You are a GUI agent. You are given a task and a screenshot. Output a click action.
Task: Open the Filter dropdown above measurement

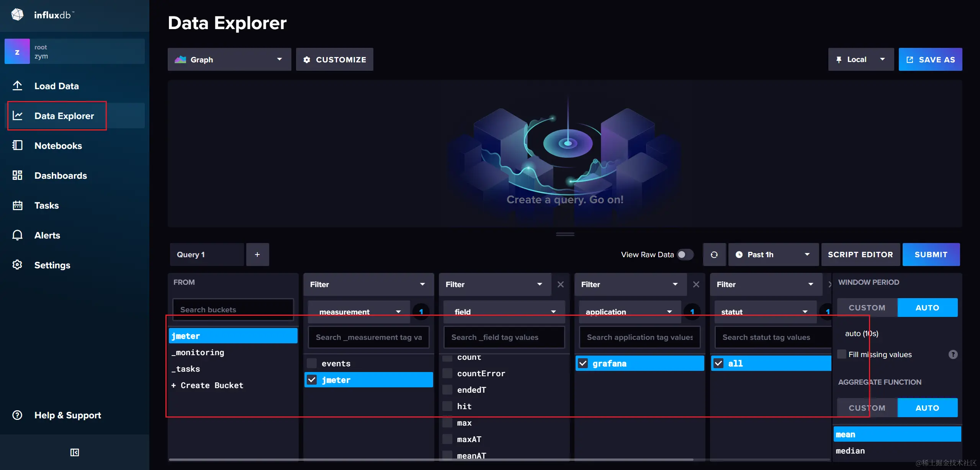pos(368,284)
